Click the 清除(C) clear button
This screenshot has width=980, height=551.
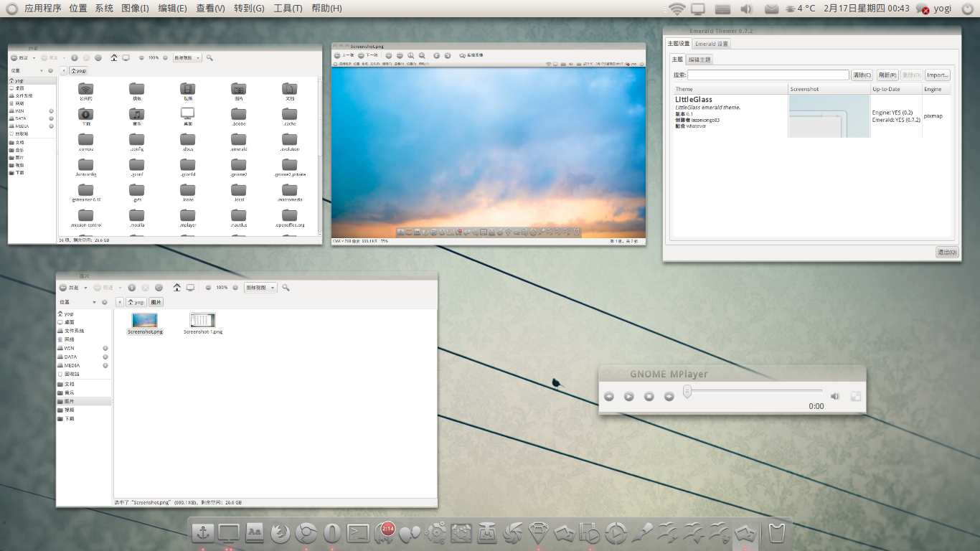tap(862, 75)
